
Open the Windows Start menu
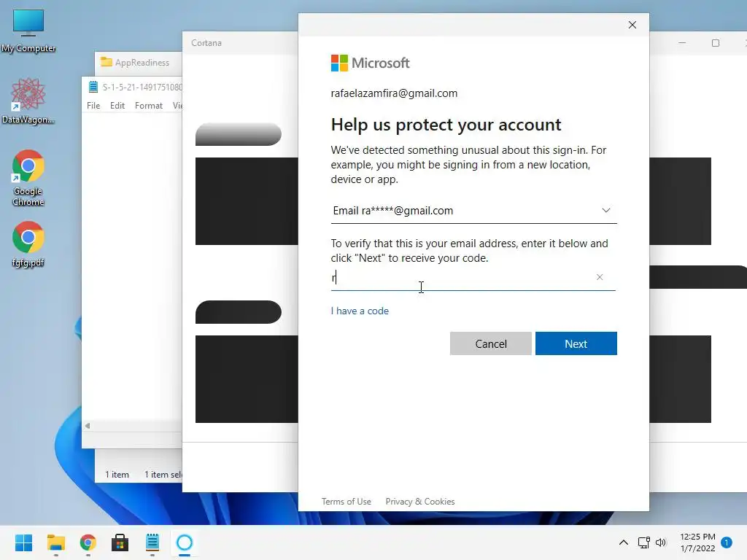pyautogui.click(x=24, y=542)
